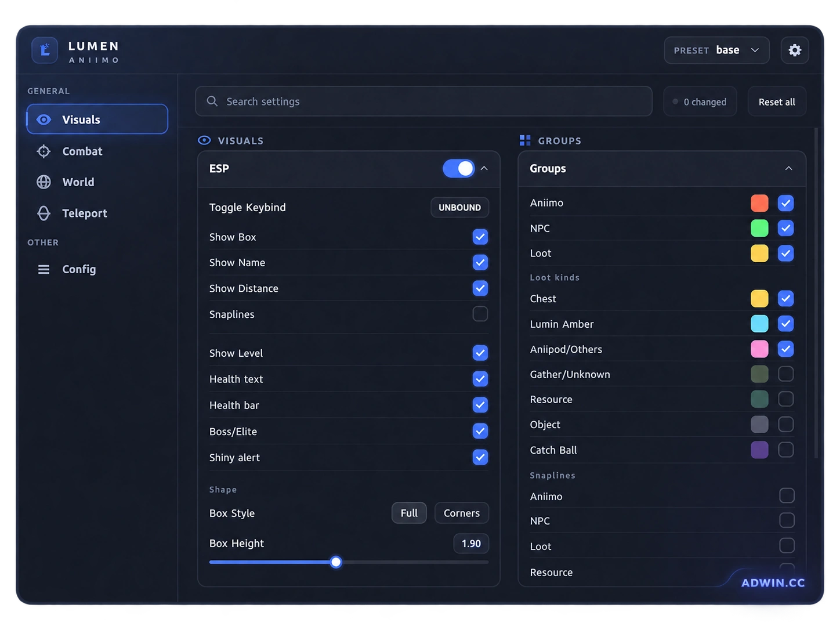Click the World globe icon
840x630 pixels.
tap(44, 182)
